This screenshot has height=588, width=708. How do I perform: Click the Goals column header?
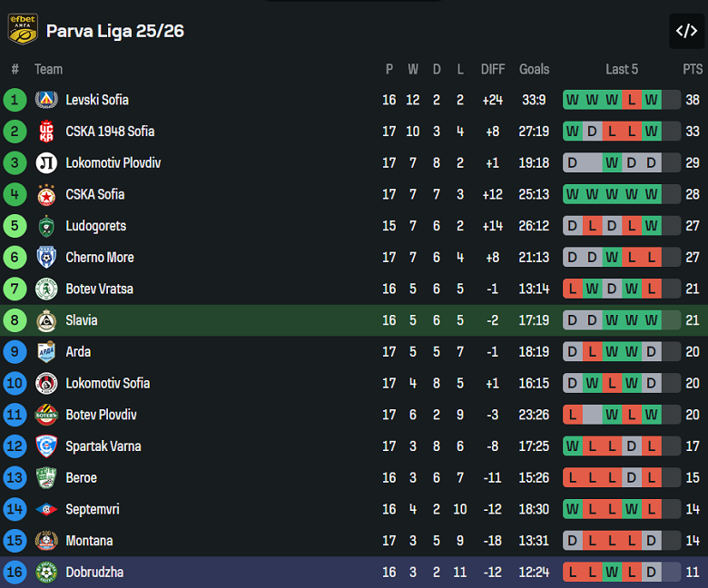tap(535, 69)
